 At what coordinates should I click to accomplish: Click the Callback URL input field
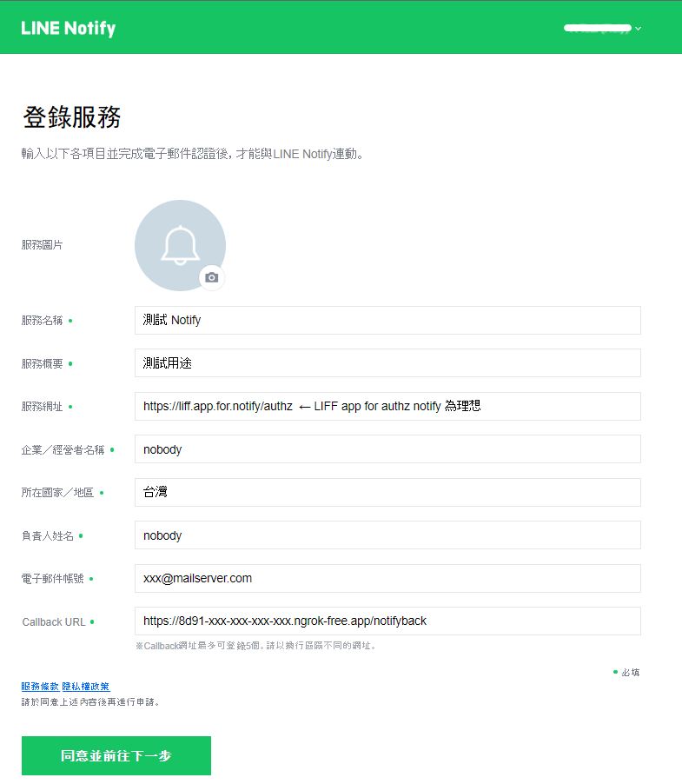point(387,621)
